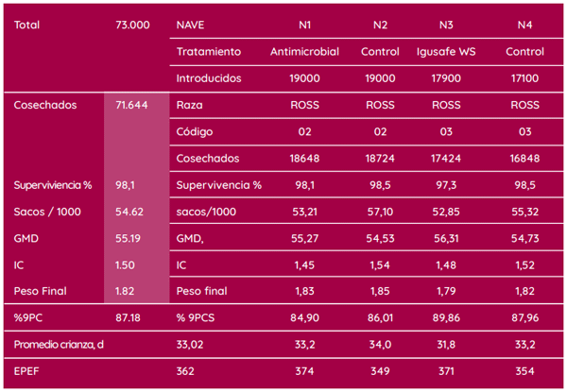The height and width of the screenshot is (392, 567).
Task: Click the highlighted 71.644 harvested total
Action: [x=131, y=105]
